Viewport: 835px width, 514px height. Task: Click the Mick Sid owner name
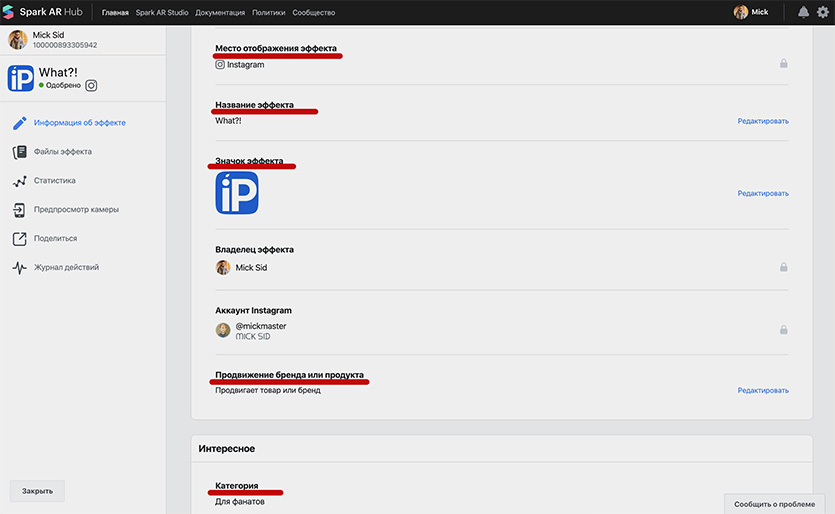[251, 267]
